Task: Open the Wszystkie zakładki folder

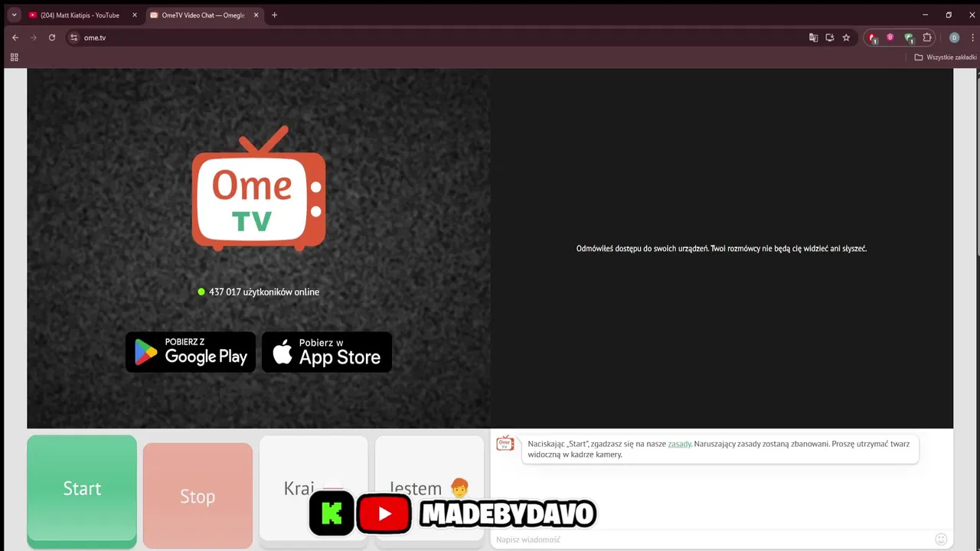Action: point(946,57)
